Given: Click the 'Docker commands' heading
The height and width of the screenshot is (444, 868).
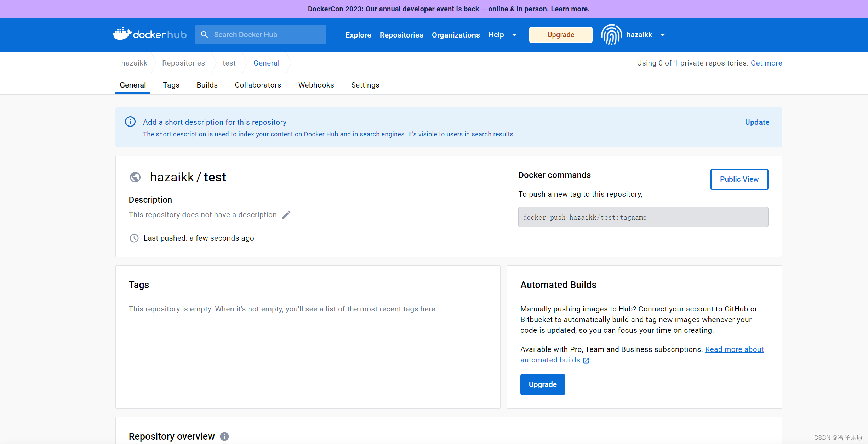Looking at the screenshot, I should [554, 175].
